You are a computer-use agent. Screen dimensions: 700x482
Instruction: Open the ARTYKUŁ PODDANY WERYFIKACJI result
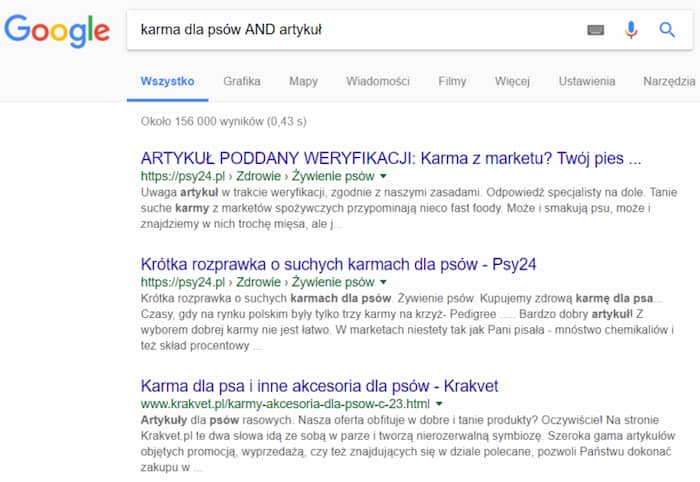[x=391, y=158]
